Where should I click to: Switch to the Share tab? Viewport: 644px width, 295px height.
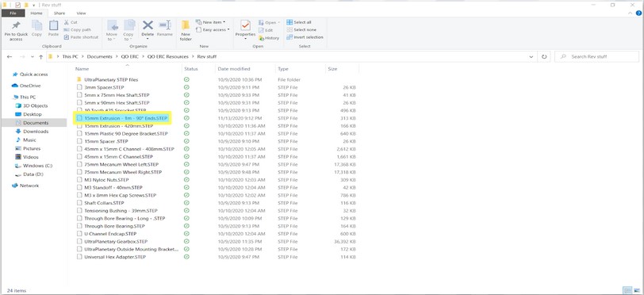(x=59, y=13)
